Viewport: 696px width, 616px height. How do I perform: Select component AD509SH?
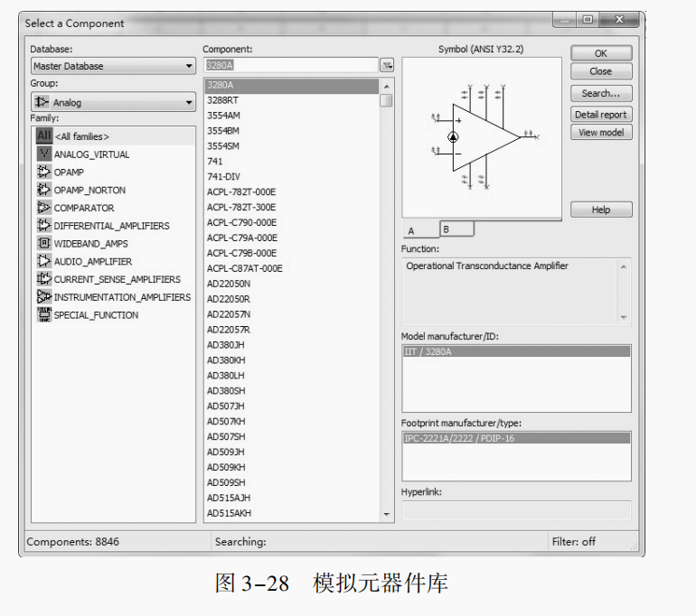pyautogui.click(x=292, y=482)
